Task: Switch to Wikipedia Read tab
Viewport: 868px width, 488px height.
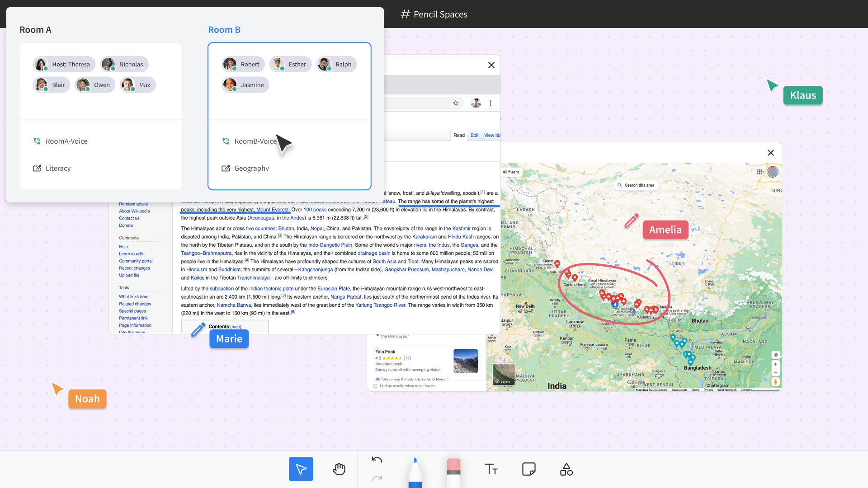Action: (459, 135)
